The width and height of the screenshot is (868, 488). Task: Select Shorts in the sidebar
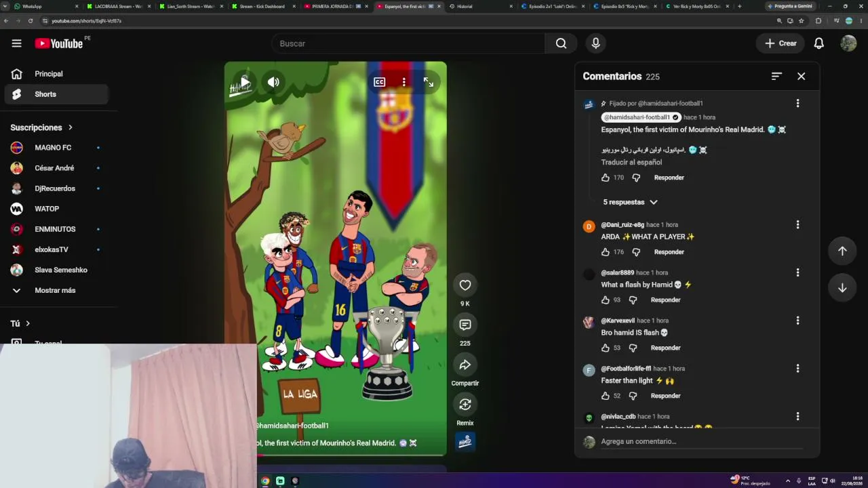[x=57, y=94]
